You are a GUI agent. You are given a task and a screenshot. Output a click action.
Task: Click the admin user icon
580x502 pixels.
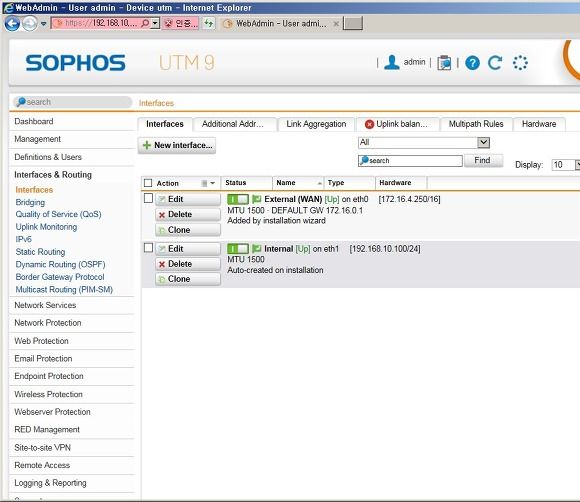click(x=391, y=62)
